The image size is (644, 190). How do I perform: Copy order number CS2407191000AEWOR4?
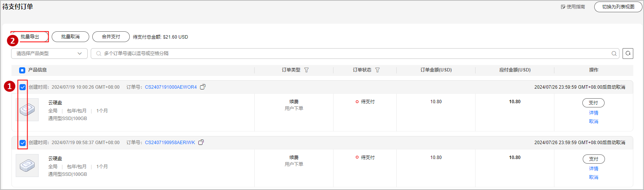tap(203, 87)
